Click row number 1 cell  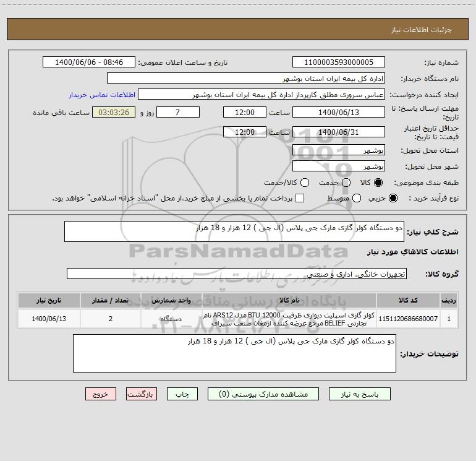coord(449,319)
